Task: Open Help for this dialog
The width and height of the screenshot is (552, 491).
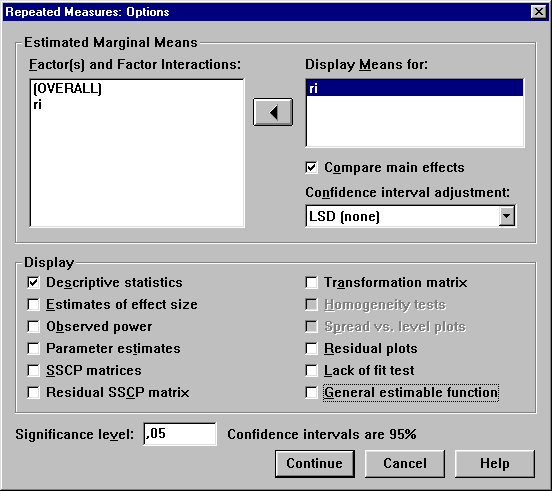Action: [x=495, y=464]
